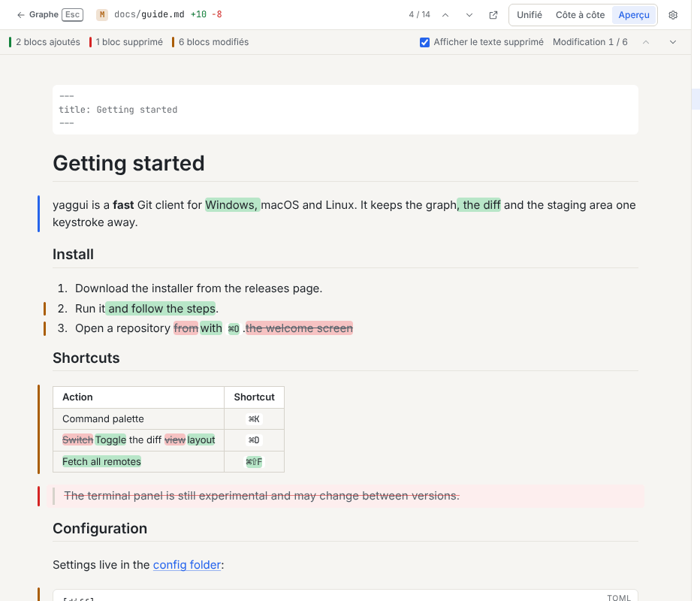Open file in external window icon

(493, 15)
